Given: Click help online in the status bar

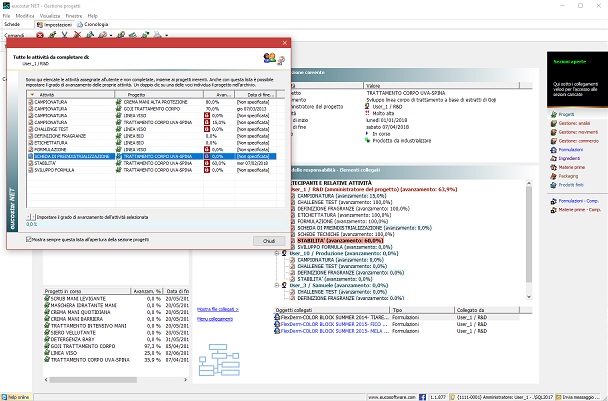Looking at the screenshot, I should pyautogui.click(x=16, y=397).
